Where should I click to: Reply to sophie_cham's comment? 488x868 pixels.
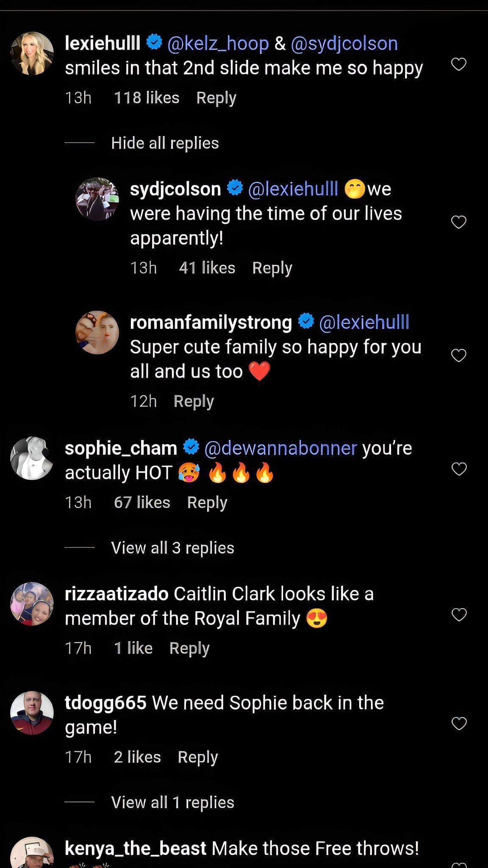(x=207, y=503)
